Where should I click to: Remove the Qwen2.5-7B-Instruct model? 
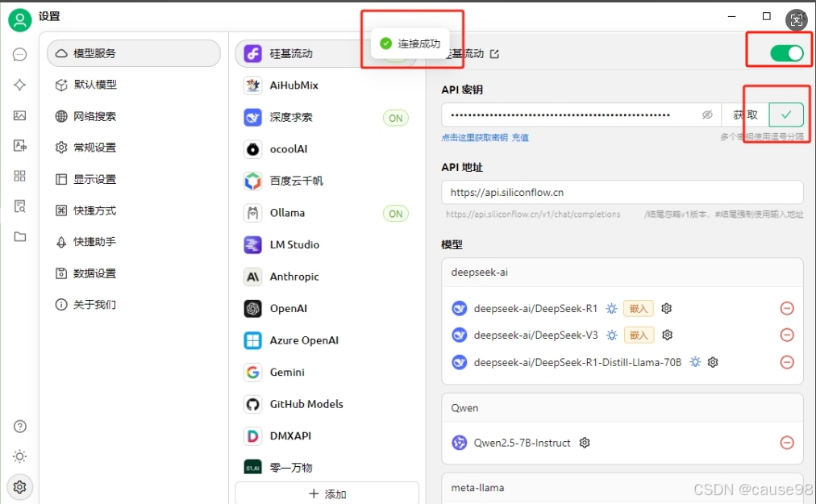[x=787, y=443]
